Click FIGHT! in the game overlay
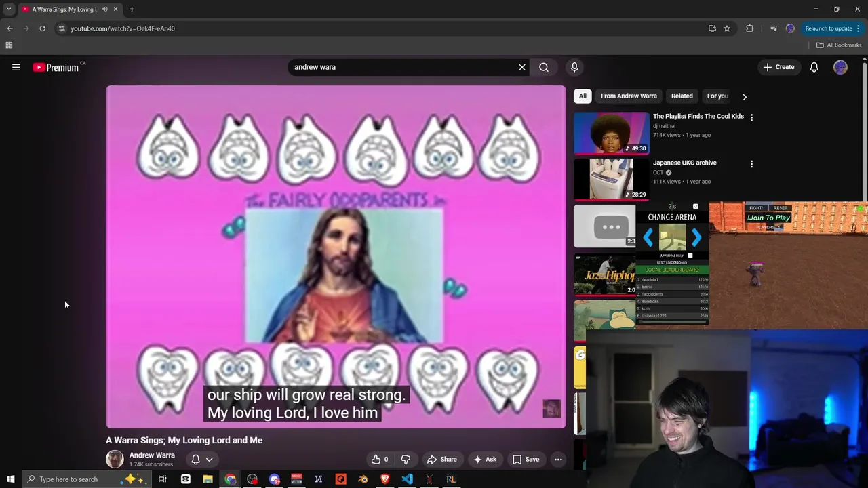The width and height of the screenshot is (868, 488). click(x=756, y=208)
